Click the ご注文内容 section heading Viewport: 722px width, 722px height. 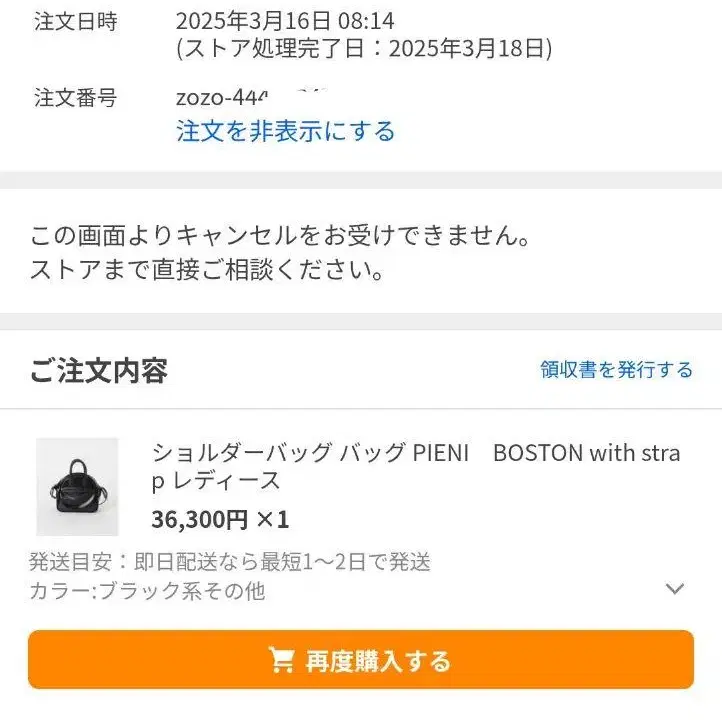98,371
